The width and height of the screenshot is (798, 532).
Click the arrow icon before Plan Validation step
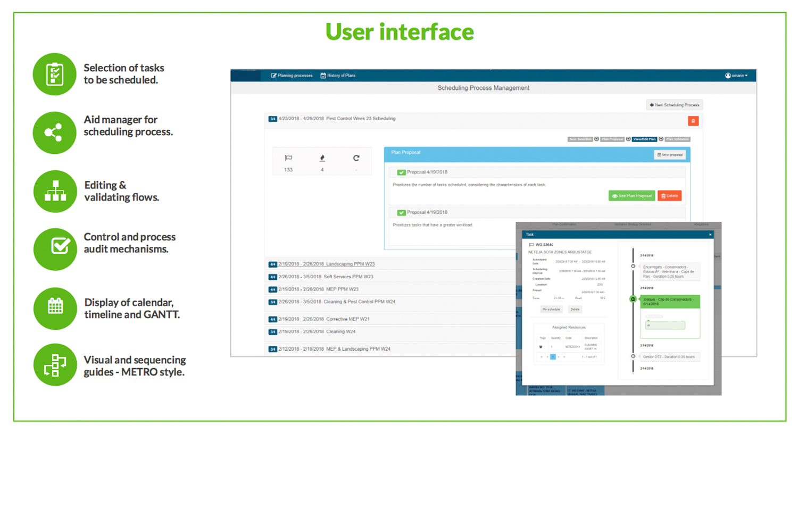661,139
